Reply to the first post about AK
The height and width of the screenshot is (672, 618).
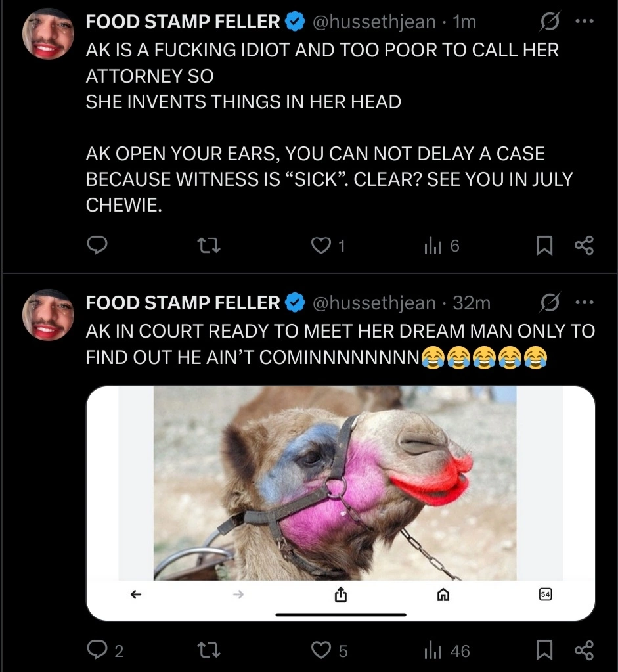tap(97, 245)
